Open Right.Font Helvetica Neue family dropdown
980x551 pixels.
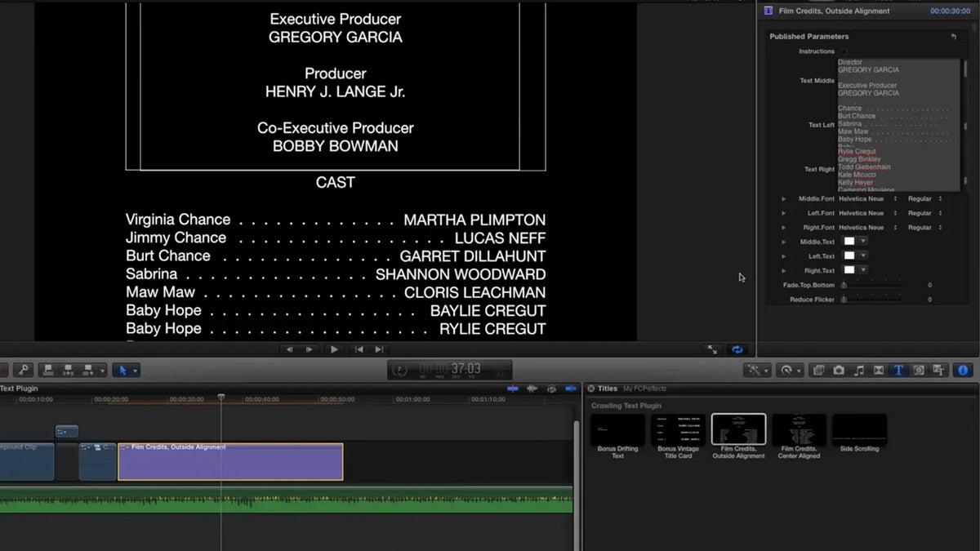click(868, 228)
